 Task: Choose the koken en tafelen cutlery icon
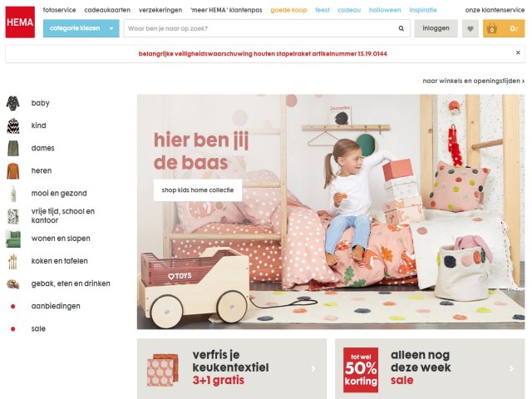12,261
